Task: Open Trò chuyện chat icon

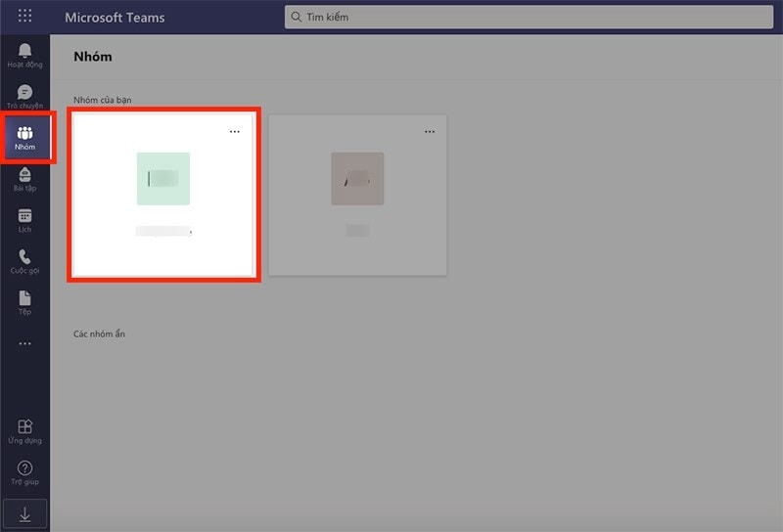Action: click(24, 96)
